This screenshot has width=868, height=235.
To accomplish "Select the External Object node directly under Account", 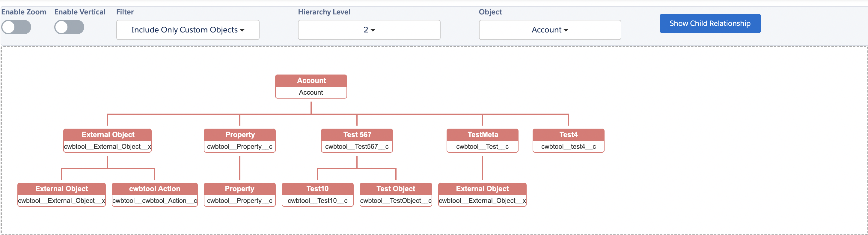I will pyautogui.click(x=108, y=140).
